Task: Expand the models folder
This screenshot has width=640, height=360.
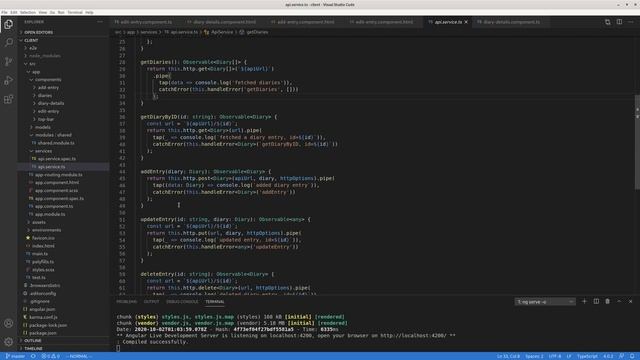Action: tap(42, 127)
